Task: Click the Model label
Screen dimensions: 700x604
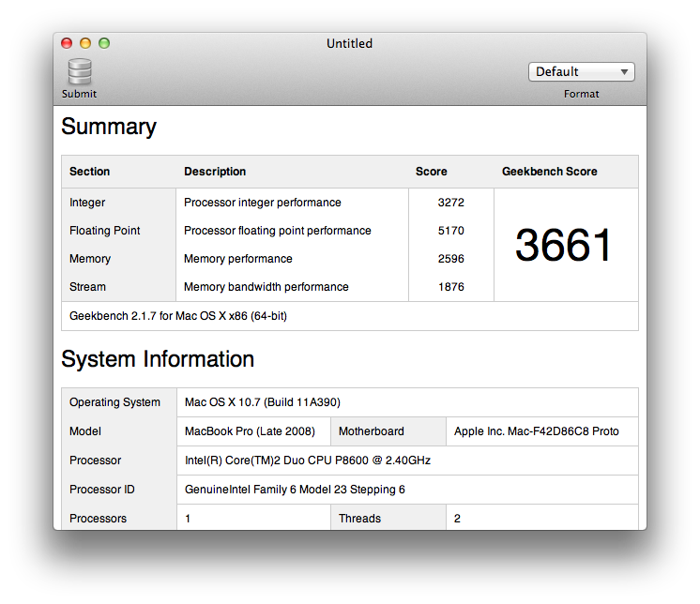Action: point(85,431)
